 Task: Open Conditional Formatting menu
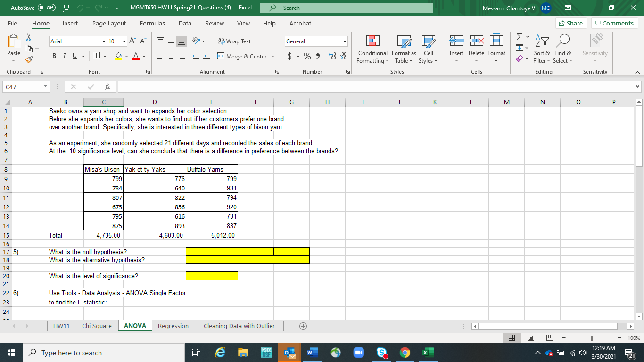pos(373,49)
